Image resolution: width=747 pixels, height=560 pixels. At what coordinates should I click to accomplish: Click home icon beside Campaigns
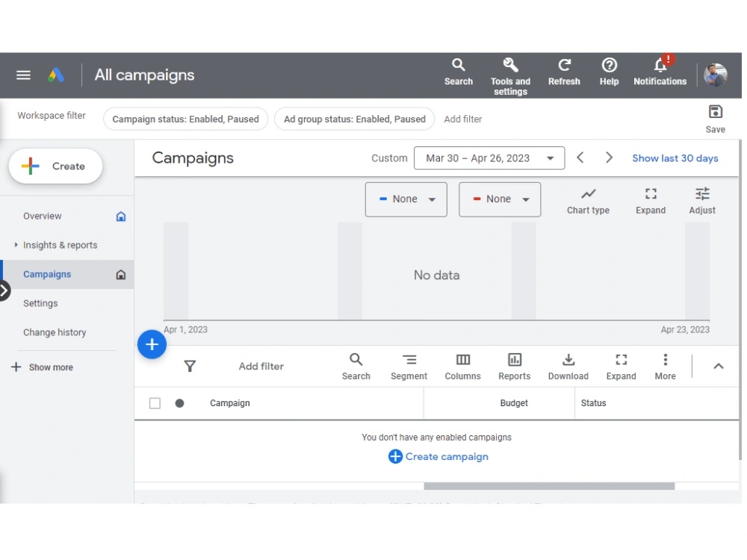[x=121, y=275]
